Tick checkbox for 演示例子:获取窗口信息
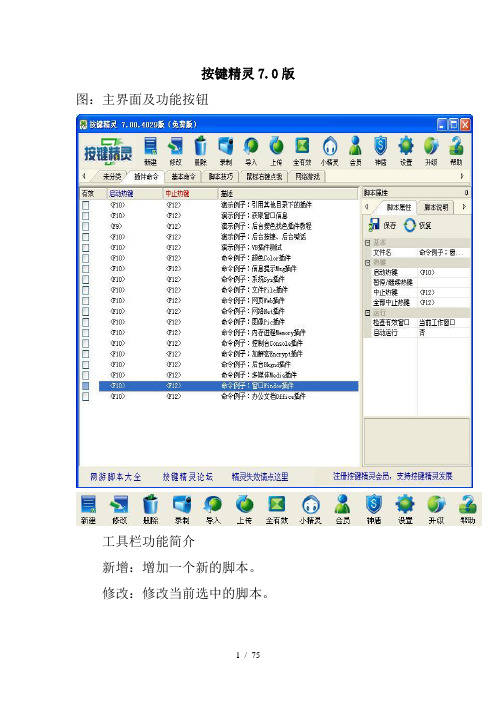496x702 pixels. pyautogui.click(x=86, y=216)
